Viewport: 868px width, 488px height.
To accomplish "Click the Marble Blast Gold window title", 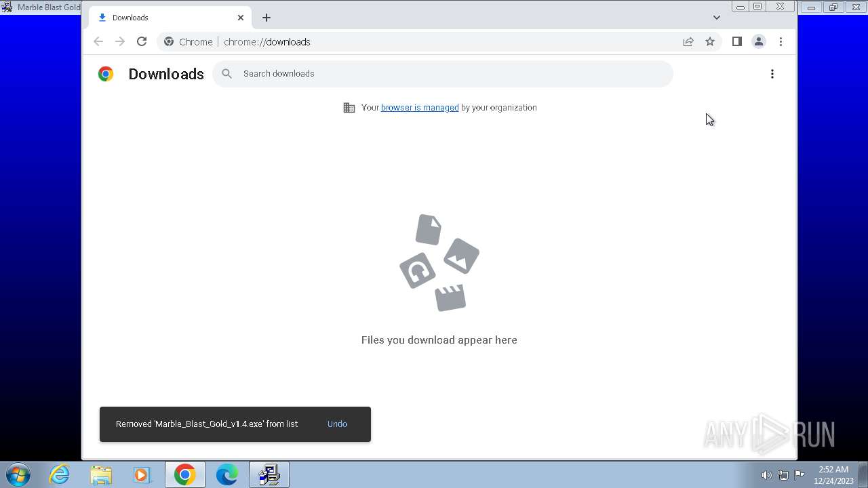I will (x=49, y=7).
